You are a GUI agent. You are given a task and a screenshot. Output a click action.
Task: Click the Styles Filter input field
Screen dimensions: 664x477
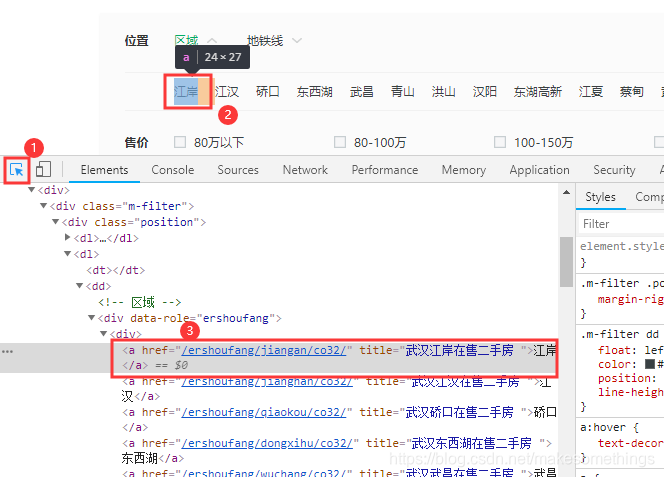coord(621,224)
